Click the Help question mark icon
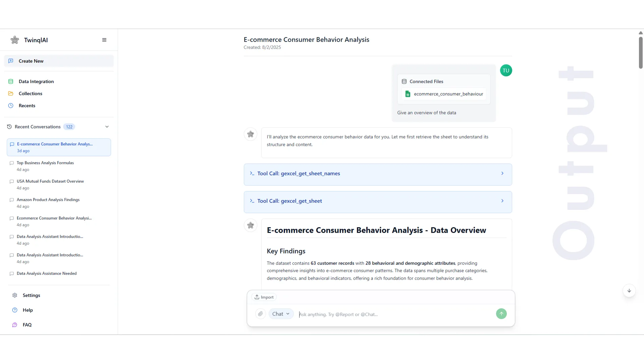The width and height of the screenshot is (644, 362). [x=15, y=310]
